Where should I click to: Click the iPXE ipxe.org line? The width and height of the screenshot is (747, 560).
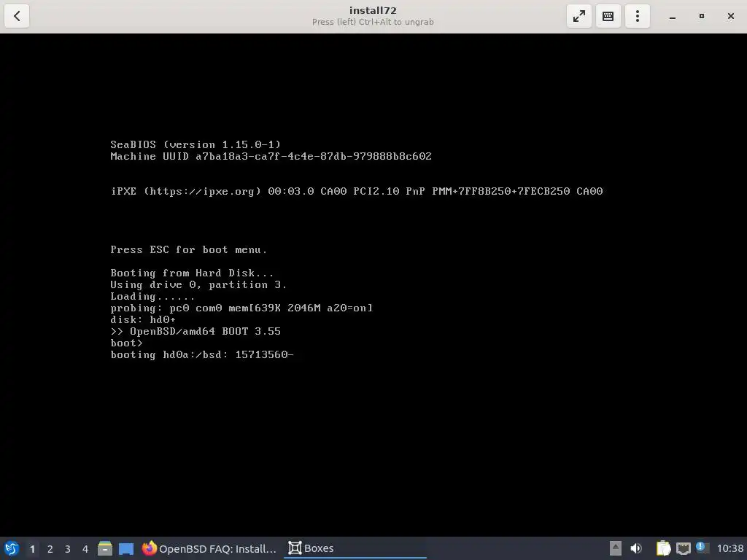[357, 191]
